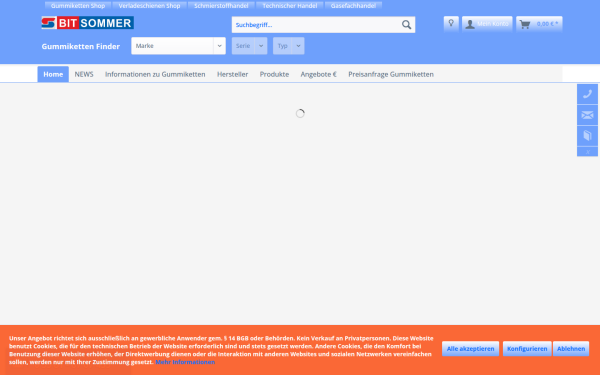Click Alle akzeptieren cookie button

[470, 349]
